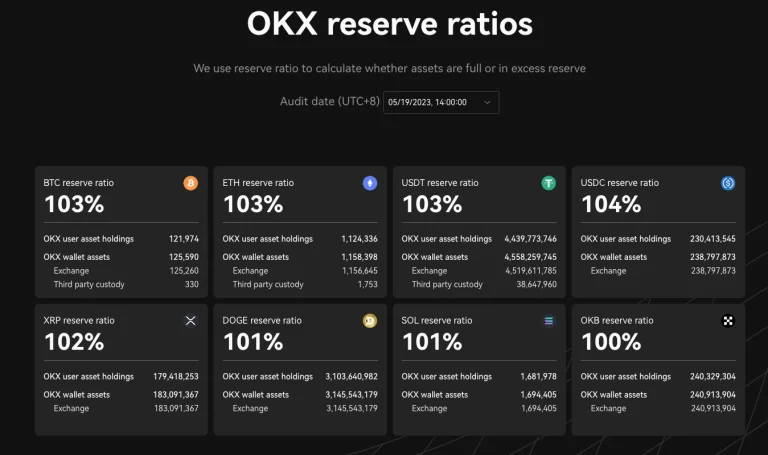The width and height of the screenshot is (768, 455).
Task: Click the XRP coin icon
Action: point(191,320)
